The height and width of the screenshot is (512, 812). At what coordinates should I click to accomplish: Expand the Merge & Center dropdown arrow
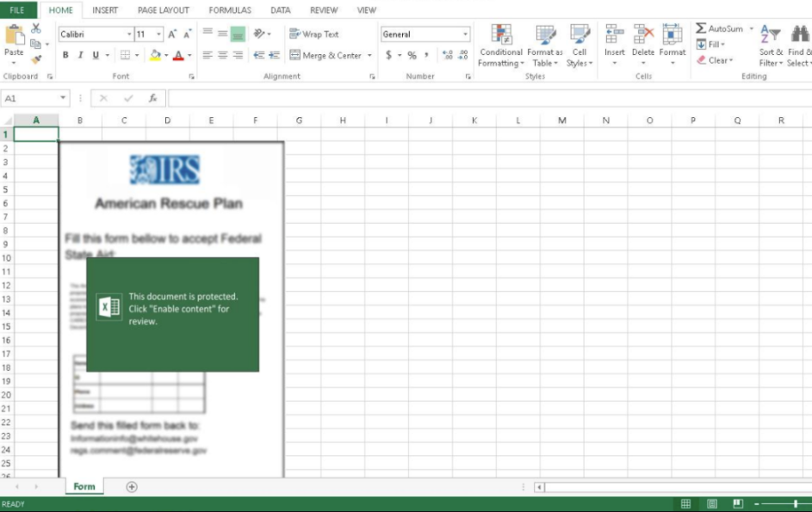point(369,55)
